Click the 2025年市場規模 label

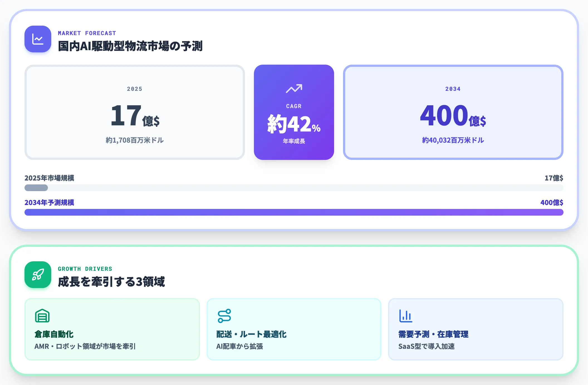coord(49,178)
